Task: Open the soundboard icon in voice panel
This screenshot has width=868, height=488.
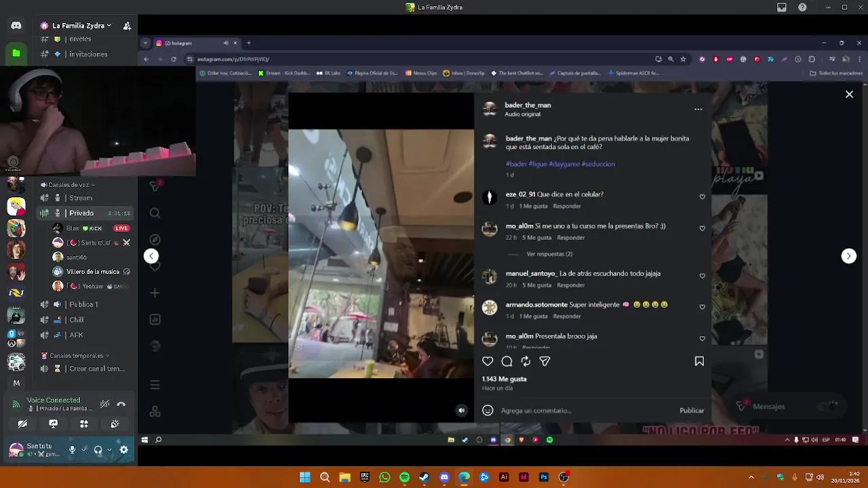Action: (x=115, y=424)
